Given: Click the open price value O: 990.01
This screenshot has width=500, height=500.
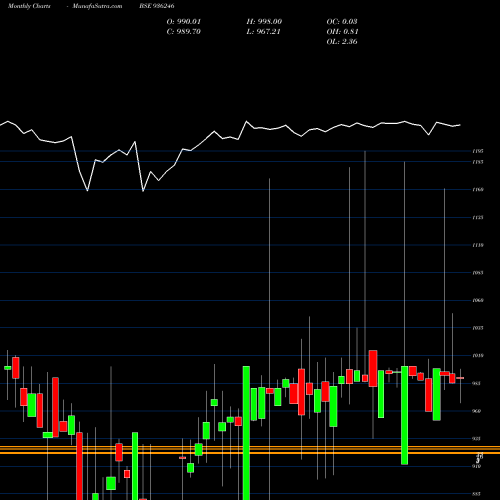Looking at the screenshot, I should (184, 22).
